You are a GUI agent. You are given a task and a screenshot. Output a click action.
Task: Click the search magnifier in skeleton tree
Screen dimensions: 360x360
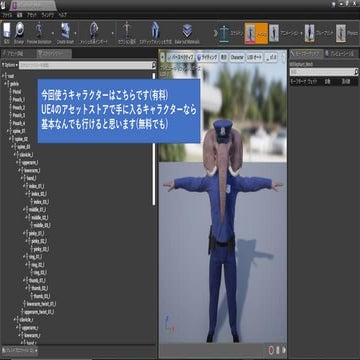(x=154, y=65)
